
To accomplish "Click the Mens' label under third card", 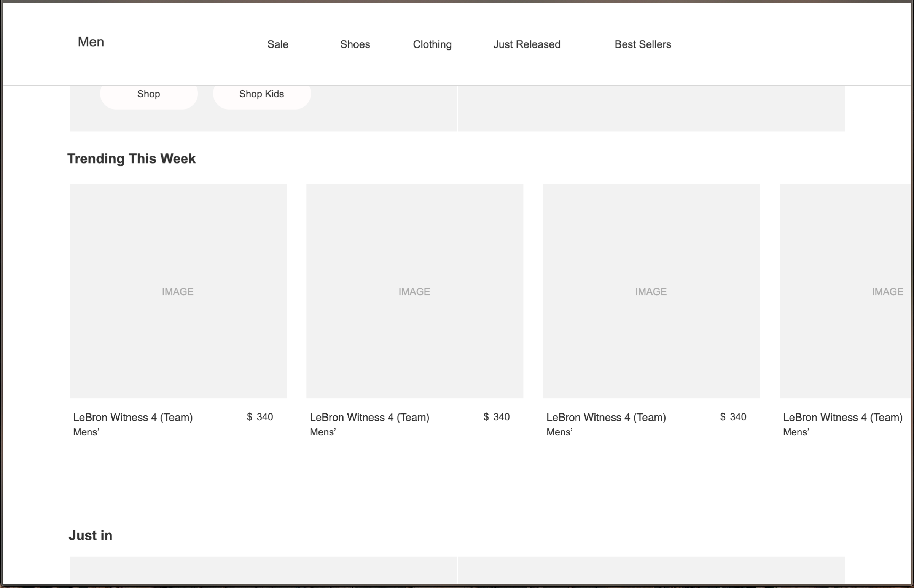I will click(560, 432).
